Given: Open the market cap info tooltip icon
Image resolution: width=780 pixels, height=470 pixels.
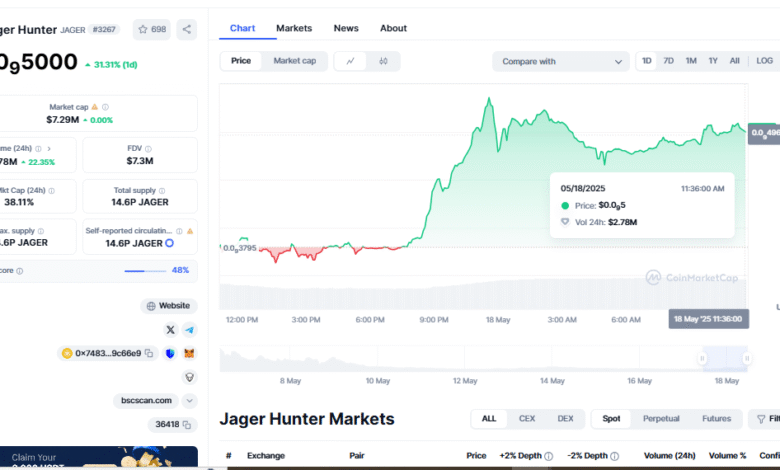Looking at the screenshot, I should tap(105, 107).
